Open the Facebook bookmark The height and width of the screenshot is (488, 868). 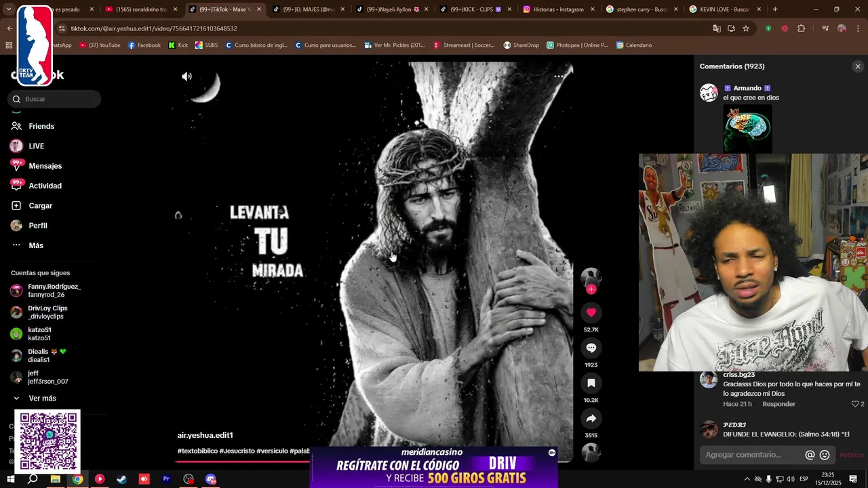[144, 45]
